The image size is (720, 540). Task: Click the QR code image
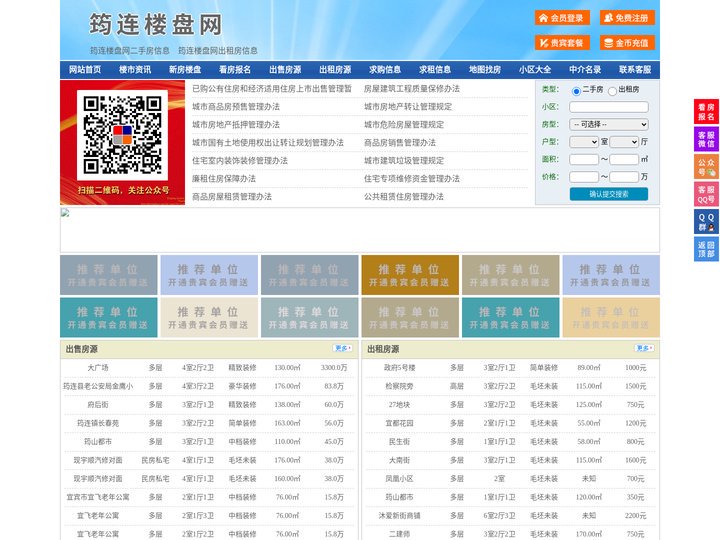click(x=122, y=135)
